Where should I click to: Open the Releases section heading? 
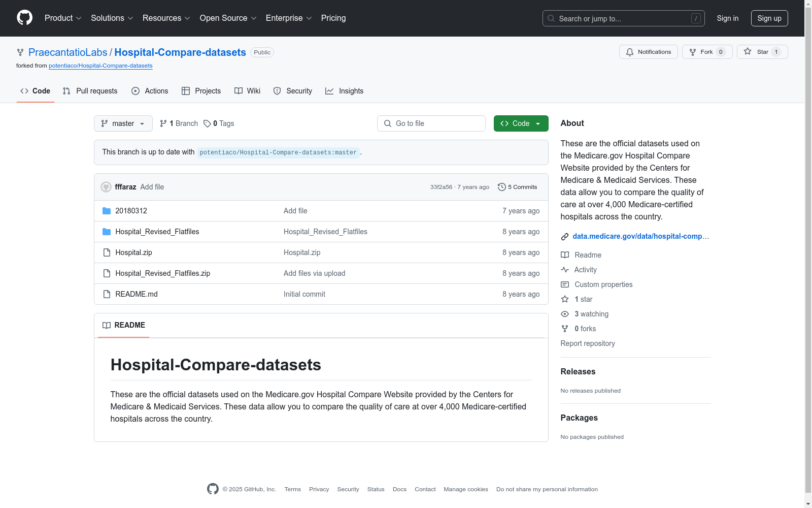(x=578, y=372)
